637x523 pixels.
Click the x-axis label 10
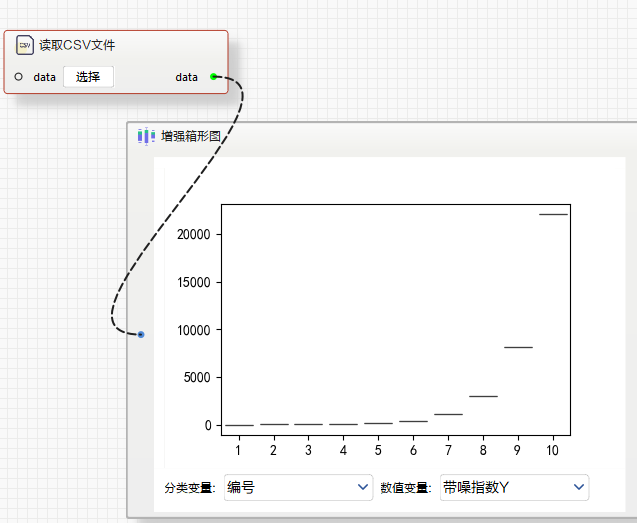point(552,450)
